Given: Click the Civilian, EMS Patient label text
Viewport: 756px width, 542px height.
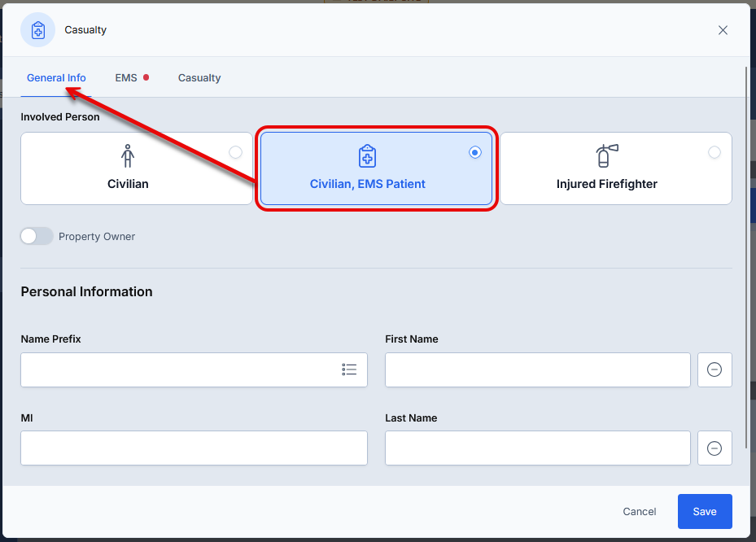Looking at the screenshot, I should click(367, 184).
